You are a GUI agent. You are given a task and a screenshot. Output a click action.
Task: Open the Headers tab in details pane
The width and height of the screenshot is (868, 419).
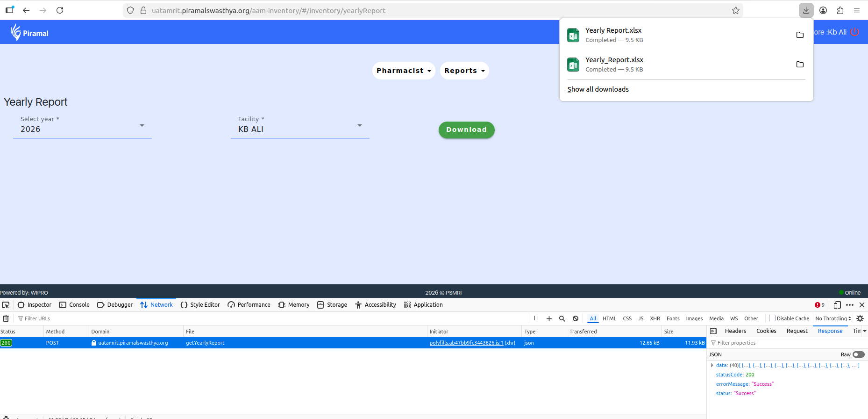click(x=735, y=331)
